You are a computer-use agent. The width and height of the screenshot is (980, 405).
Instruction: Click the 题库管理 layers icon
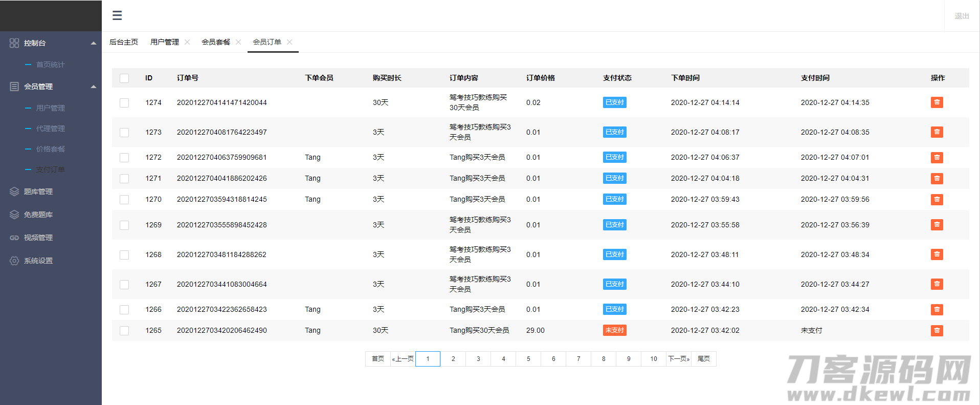point(14,191)
